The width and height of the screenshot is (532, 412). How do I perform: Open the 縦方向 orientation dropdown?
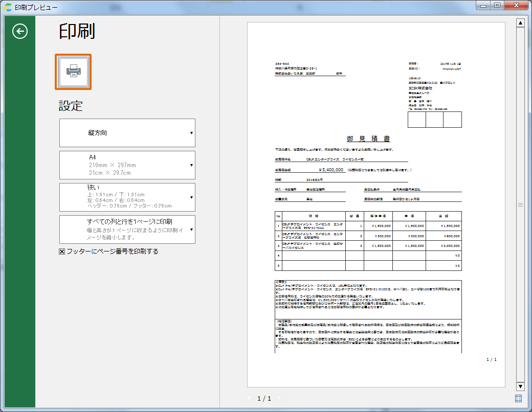coord(127,133)
